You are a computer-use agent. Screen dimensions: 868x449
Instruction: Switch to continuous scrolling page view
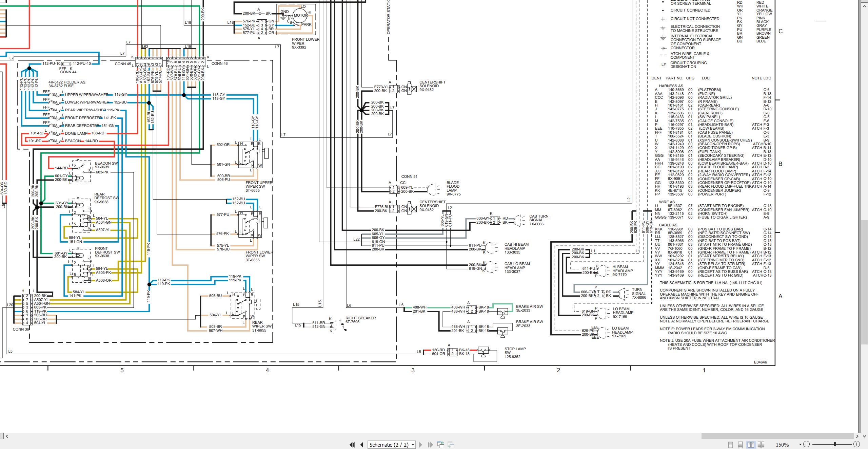(741, 445)
